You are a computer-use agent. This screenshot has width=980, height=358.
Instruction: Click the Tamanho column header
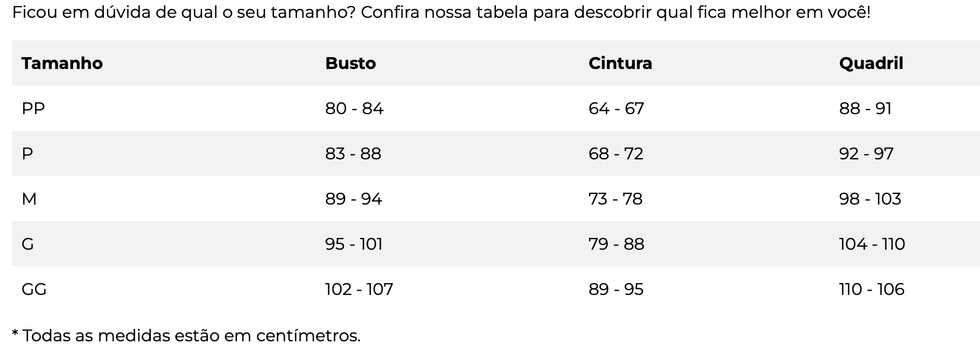[x=62, y=63]
